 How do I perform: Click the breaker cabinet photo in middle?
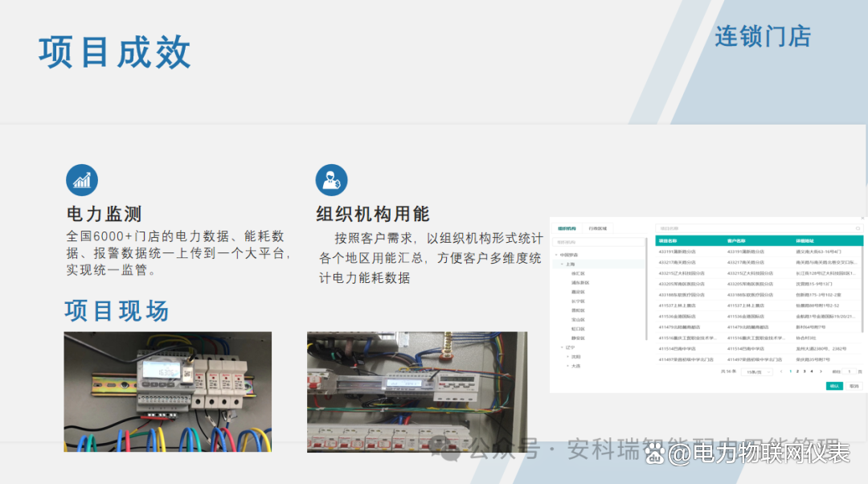tap(417, 392)
